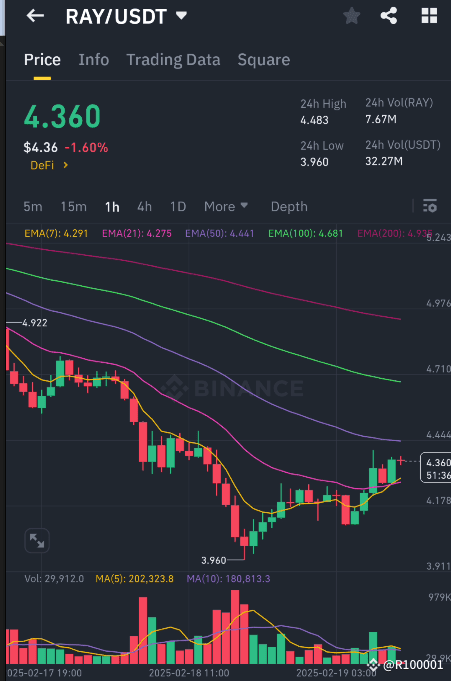Click the EMA(7): 4.291 indicator label
This screenshot has height=681, width=451.
[x=56, y=234]
